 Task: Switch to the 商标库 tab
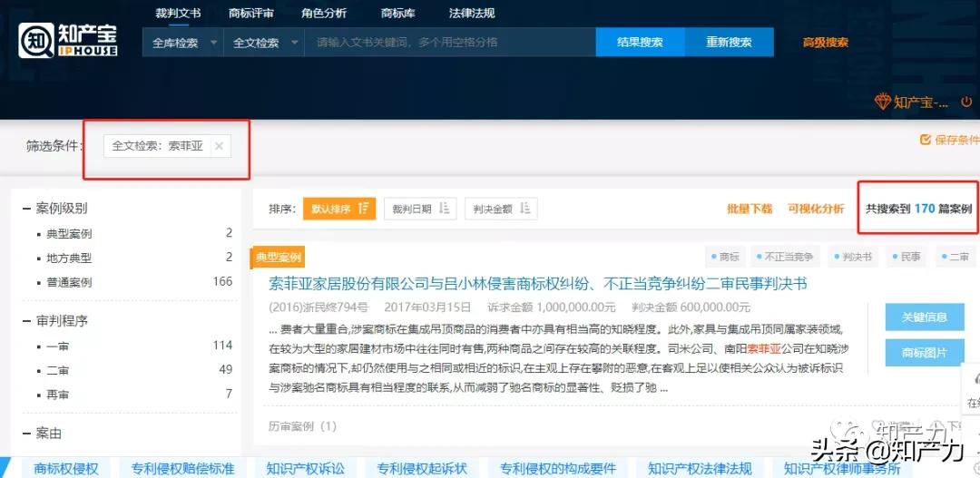pyautogui.click(x=398, y=13)
